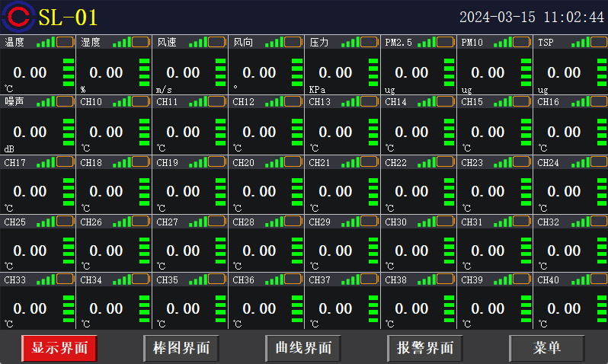Click the 0.00 value in CH18 tile
This screenshot has width=608, height=364.
[x=106, y=191]
